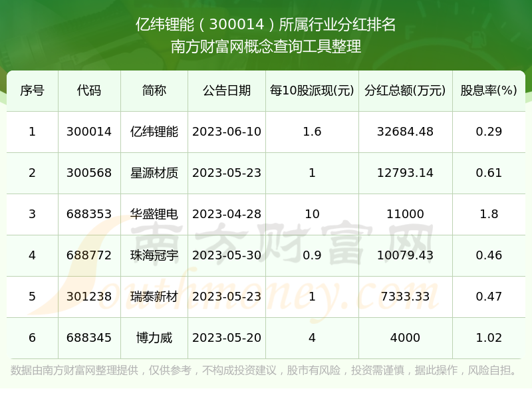
Task: Click yield value 0.46
Action: point(489,255)
